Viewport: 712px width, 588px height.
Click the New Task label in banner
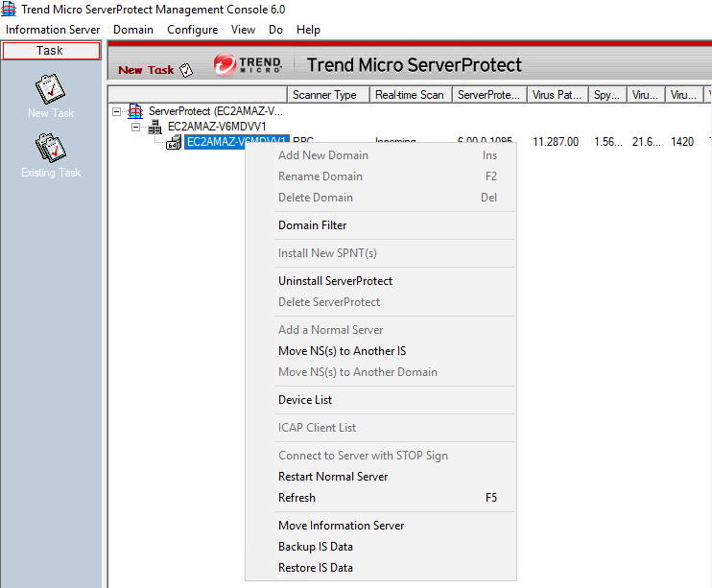[x=146, y=70]
